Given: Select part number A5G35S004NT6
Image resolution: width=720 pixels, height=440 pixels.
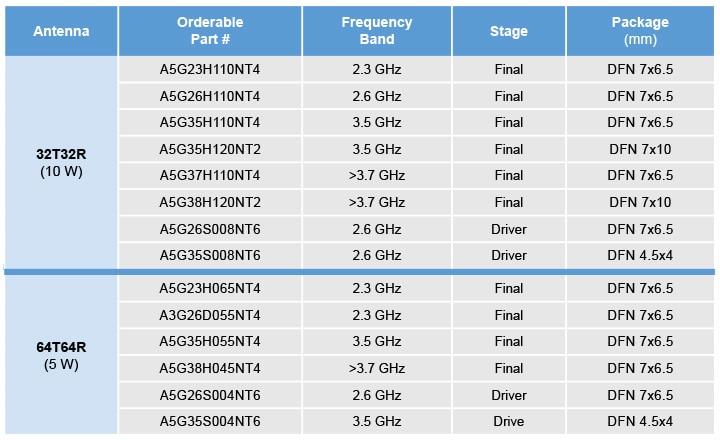Looking at the screenshot, I should (210, 421).
